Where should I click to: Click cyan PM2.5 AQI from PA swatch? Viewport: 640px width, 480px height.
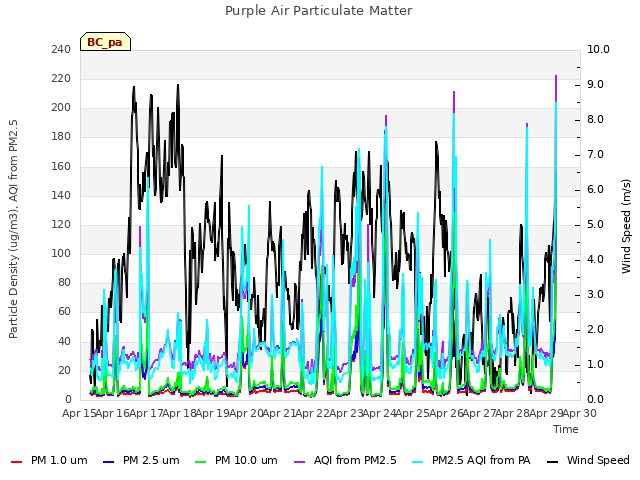(418, 462)
